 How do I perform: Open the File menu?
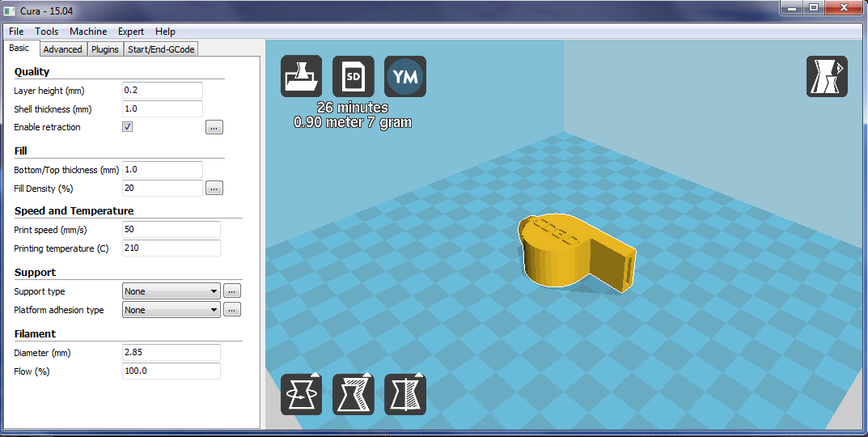click(16, 32)
